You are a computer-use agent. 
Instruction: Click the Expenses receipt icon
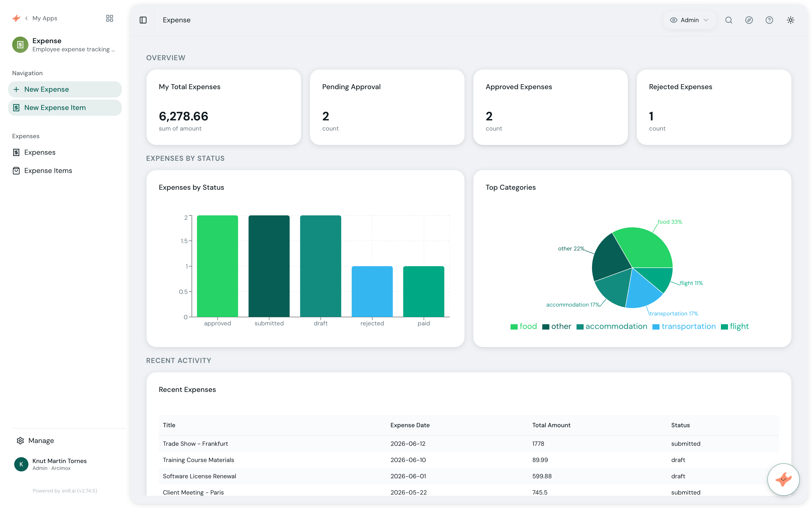coord(16,153)
